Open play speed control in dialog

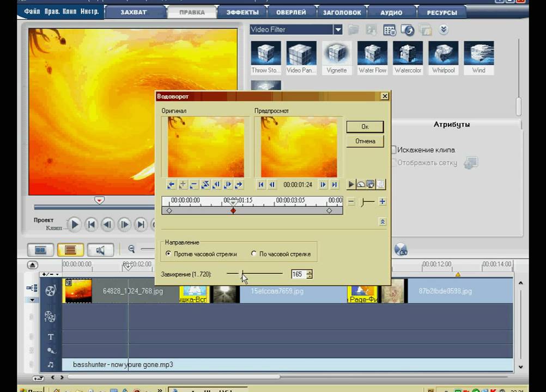pyautogui.click(x=361, y=185)
